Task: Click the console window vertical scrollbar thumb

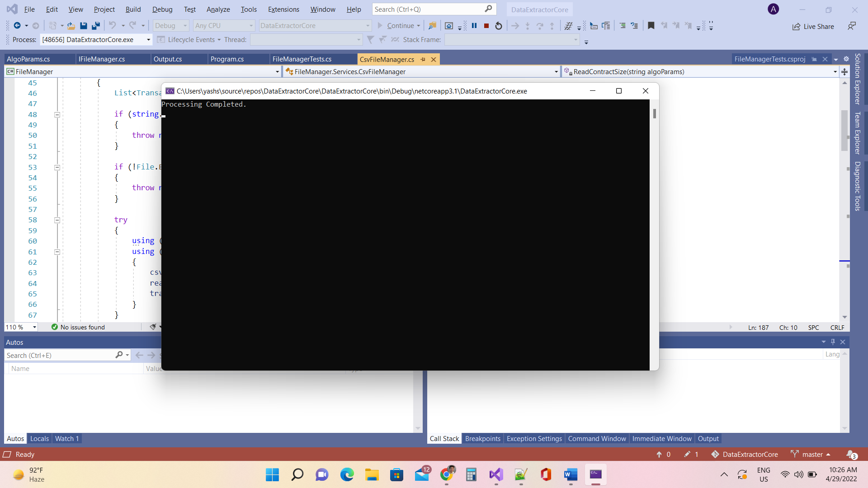Action: tap(654, 113)
